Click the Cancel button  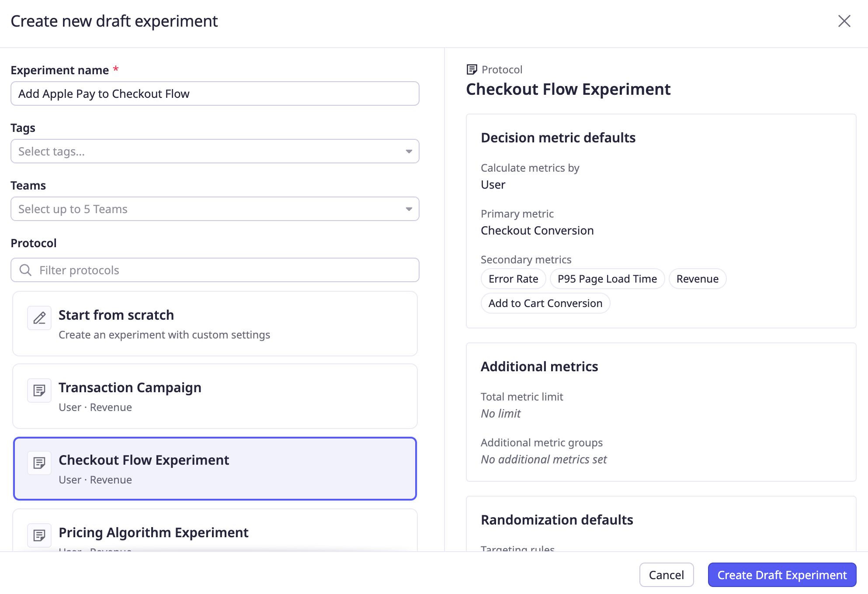tap(667, 575)
